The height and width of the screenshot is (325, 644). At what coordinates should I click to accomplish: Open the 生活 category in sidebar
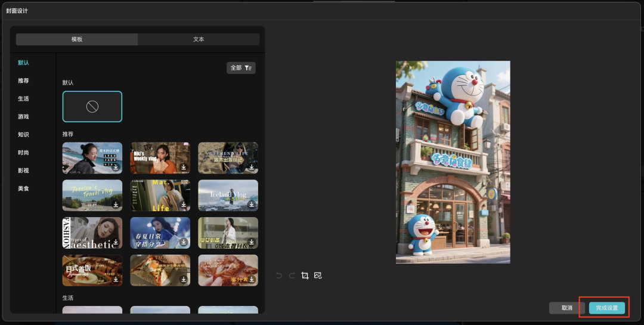click(x=23, y=98)
